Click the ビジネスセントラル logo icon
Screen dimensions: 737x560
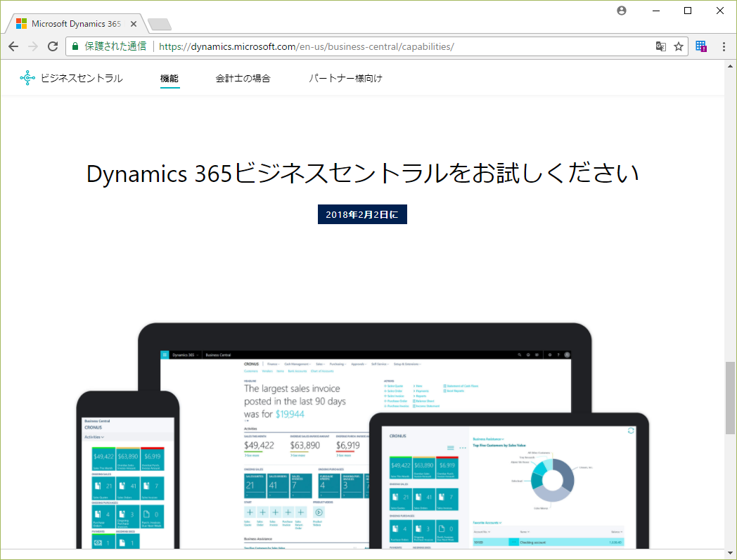click(27, 78)
